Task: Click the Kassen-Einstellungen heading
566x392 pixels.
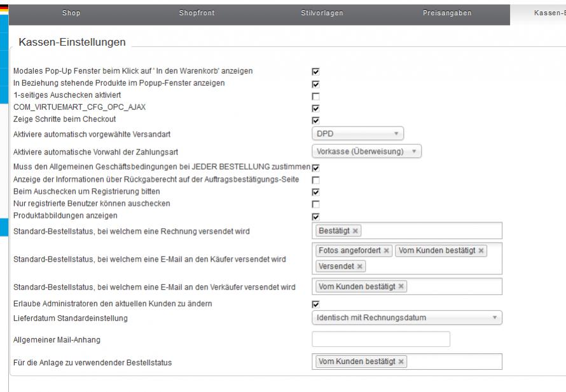Action: click(x=72, y=42)
